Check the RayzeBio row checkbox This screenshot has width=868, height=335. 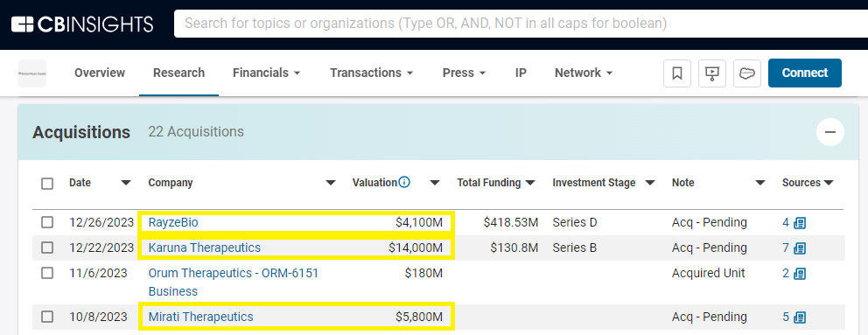pos(47,222)
